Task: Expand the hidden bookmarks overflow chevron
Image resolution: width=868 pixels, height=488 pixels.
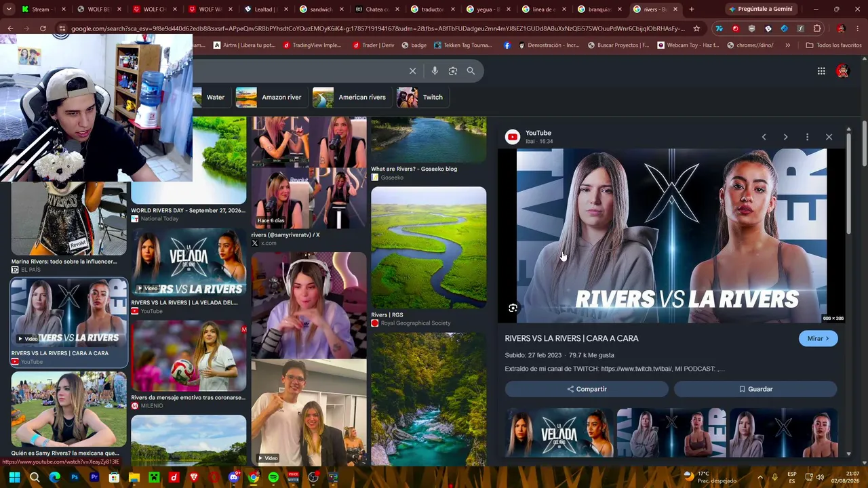Action: coord(787,45)
